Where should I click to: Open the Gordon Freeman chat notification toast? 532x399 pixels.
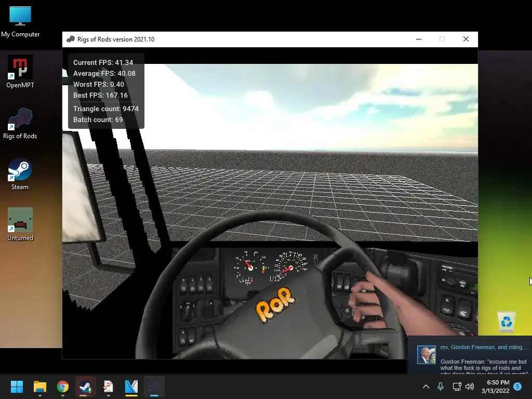(x=470, y=355)
